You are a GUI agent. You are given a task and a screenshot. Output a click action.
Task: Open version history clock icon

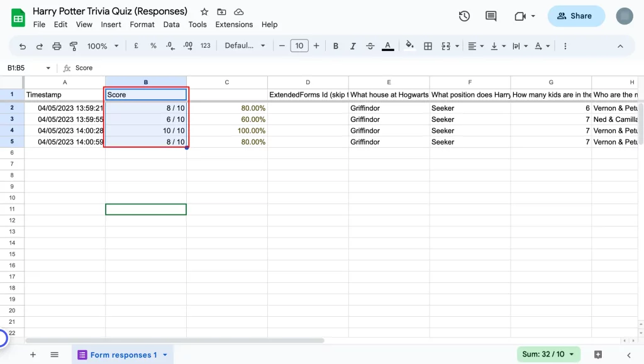pos(464,16)
